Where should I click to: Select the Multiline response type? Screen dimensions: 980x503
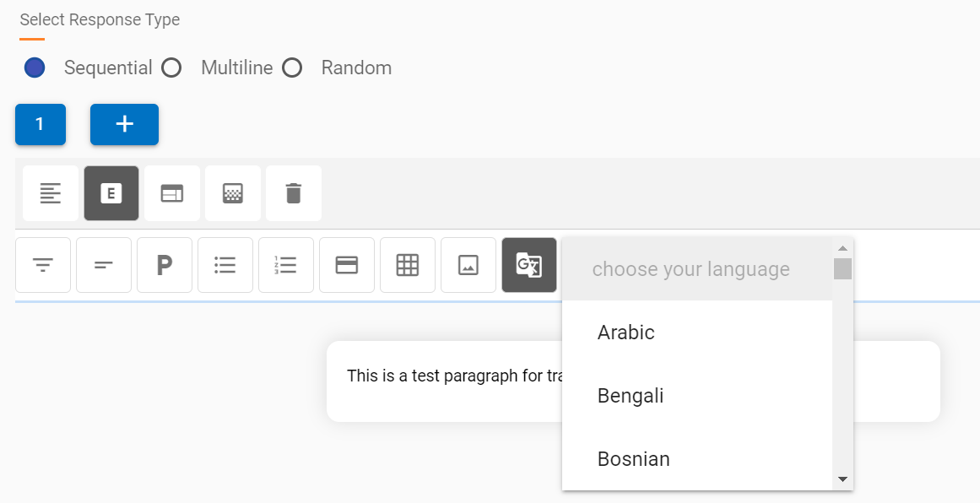coord(172,68)
